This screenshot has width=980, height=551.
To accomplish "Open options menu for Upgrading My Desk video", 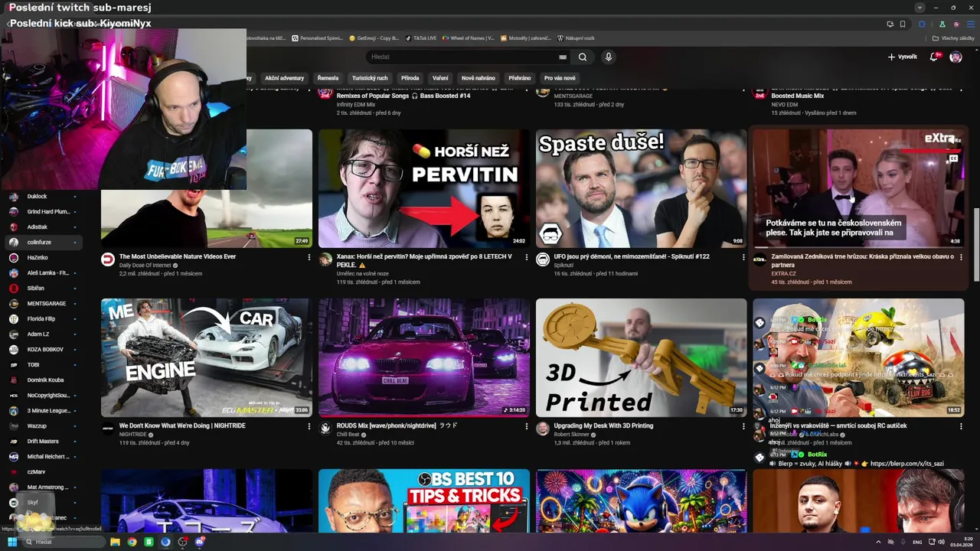I will click(743, 426).
